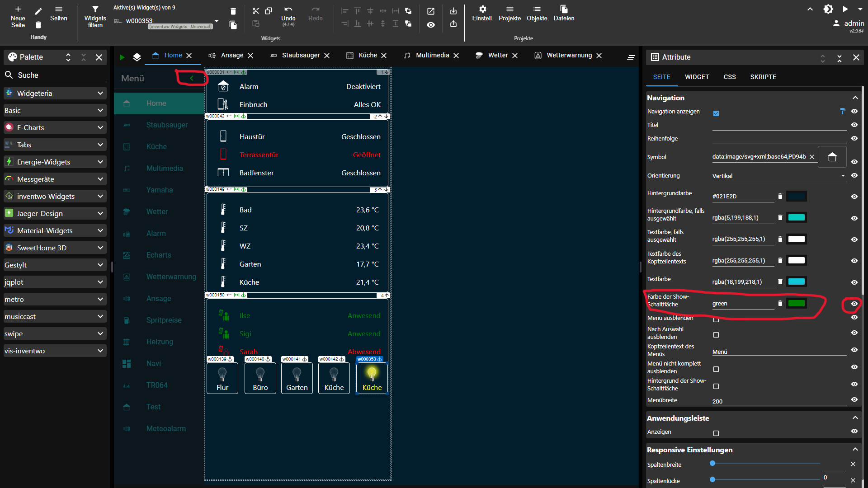Open the Objekte browser
Image resolution: width=868 pixels, height=488 pixels.
(537, 14)
